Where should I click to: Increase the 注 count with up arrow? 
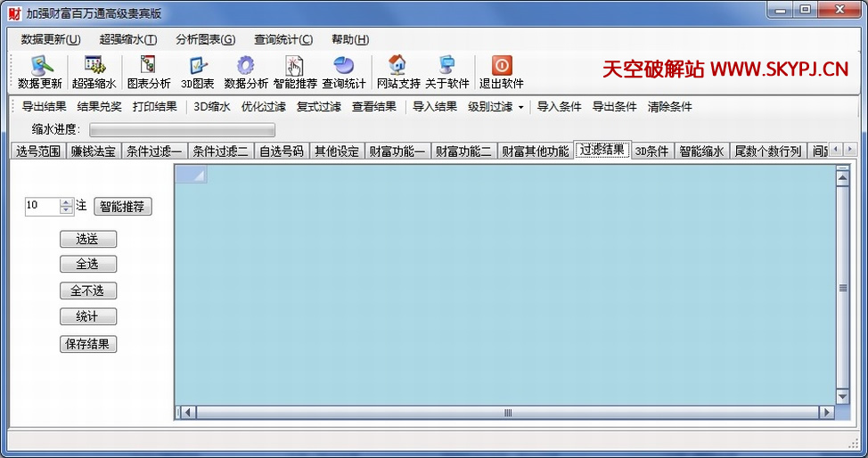66,202
